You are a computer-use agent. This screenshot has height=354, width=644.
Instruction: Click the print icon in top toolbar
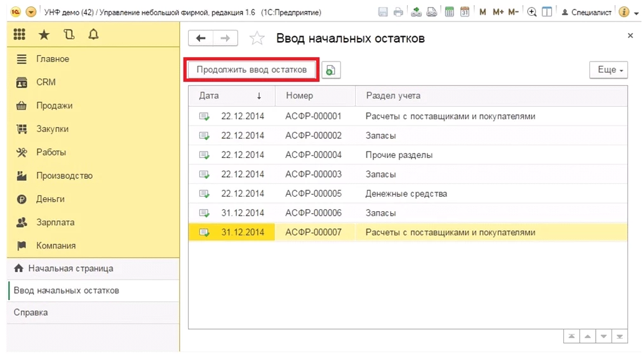tap(398, 12)
